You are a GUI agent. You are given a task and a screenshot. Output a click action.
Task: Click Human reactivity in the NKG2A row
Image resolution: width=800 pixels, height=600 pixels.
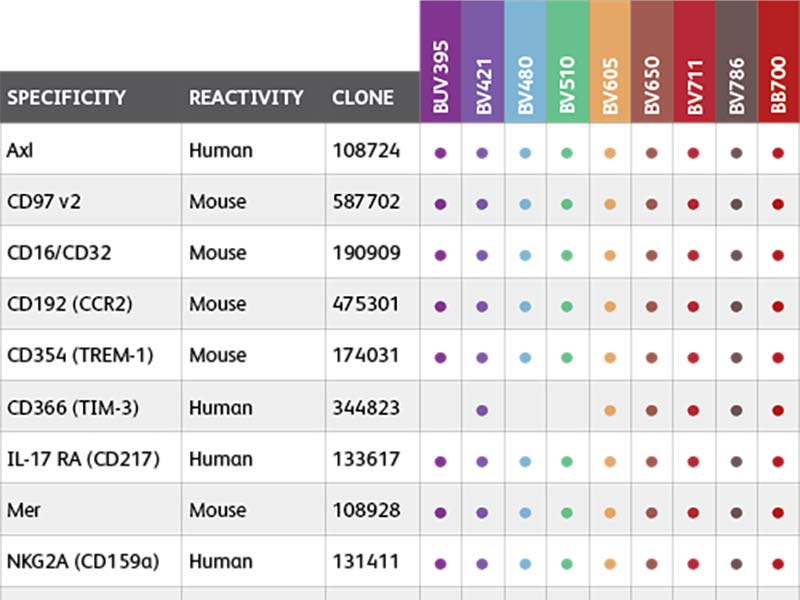[221, 562]
